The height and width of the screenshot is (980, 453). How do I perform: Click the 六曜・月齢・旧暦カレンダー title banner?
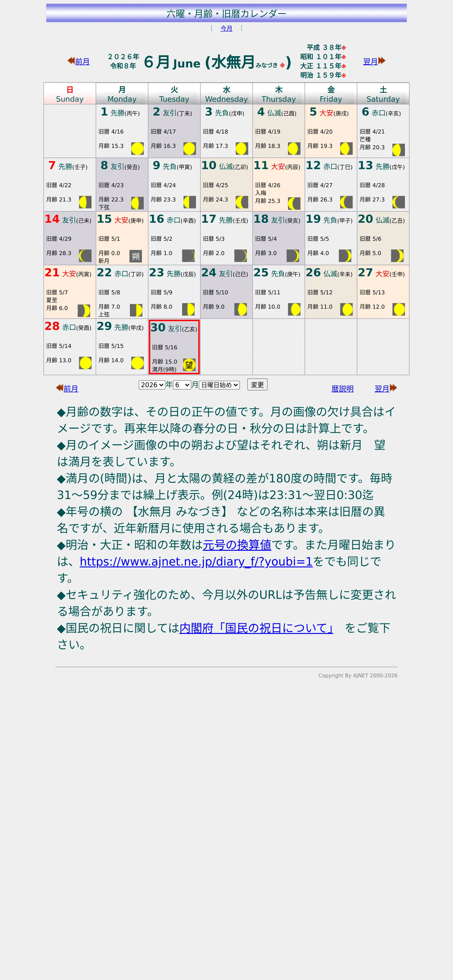point(226,13)
